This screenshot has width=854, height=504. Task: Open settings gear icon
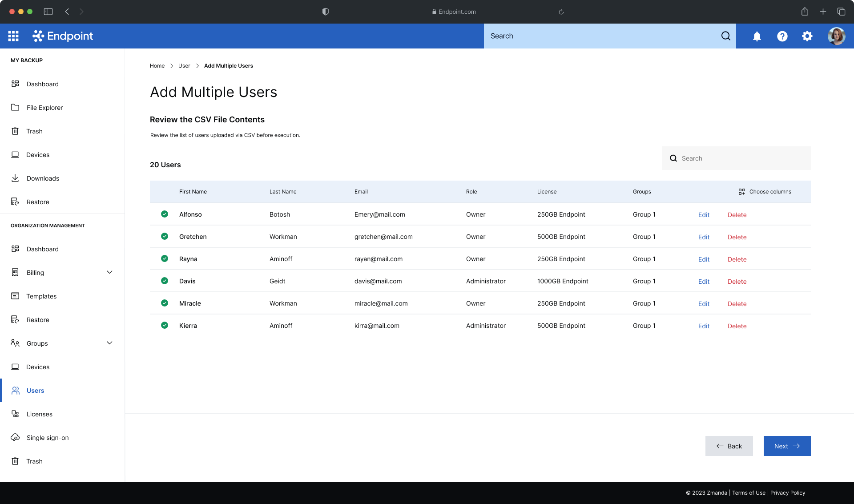pyautogui.click(x=807, y=36)
